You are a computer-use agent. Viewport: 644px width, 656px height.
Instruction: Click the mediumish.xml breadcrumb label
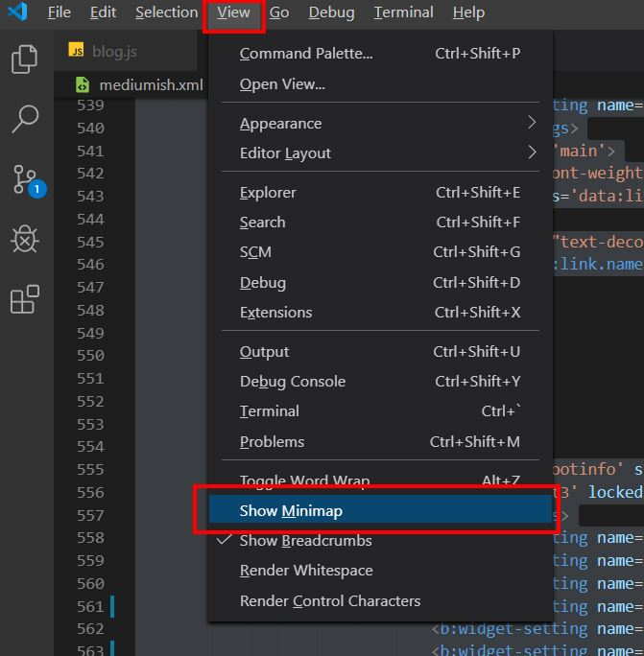coord(151,85)
